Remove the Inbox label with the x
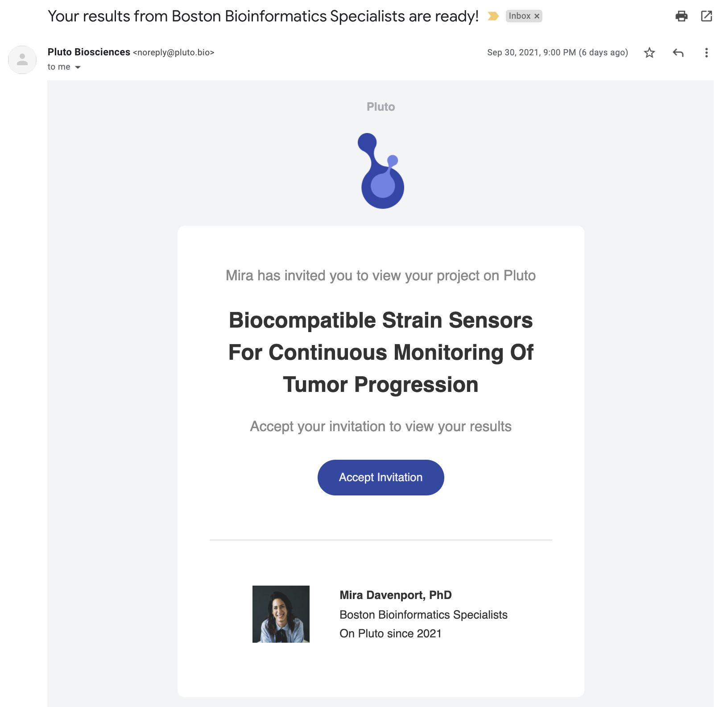 click(537, 16)
